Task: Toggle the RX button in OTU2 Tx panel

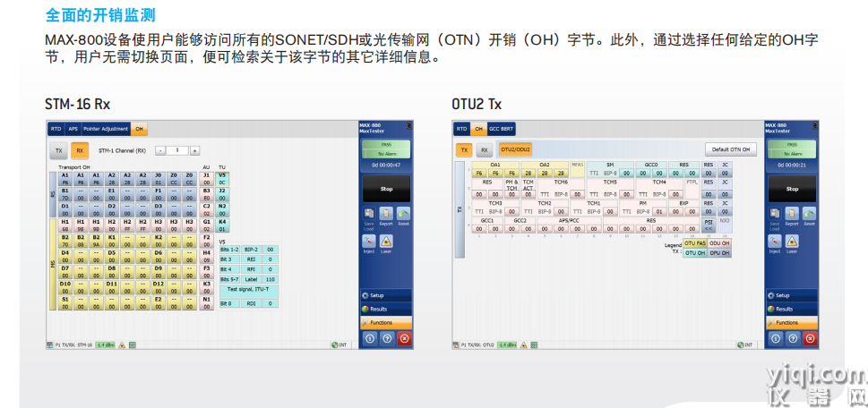Action: [484, 150]
